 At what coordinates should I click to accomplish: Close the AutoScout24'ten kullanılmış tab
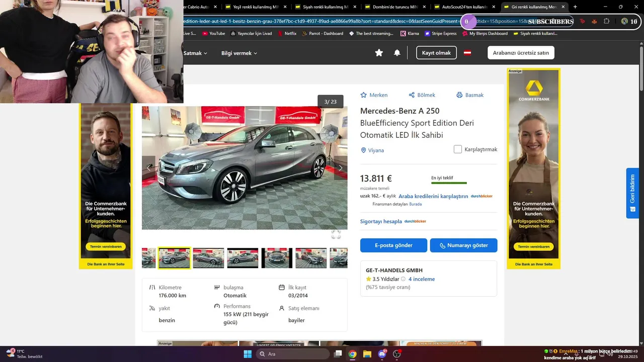pos(493,7)
